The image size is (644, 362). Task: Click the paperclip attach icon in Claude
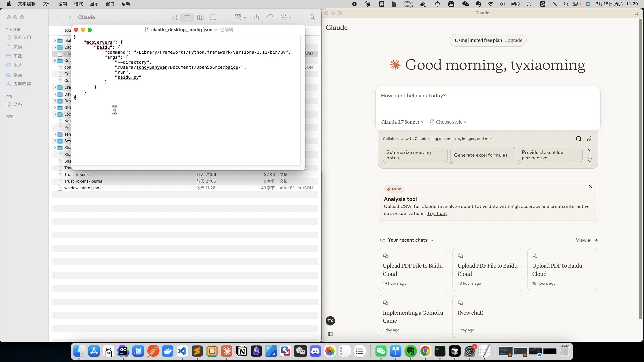pyautogui.click(x=589, y=139)
